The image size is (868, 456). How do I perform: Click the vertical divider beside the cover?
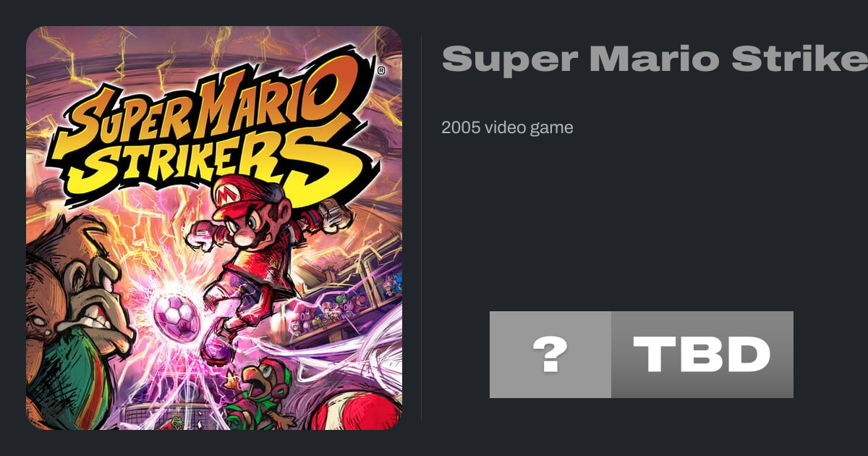tap(422, 228)
